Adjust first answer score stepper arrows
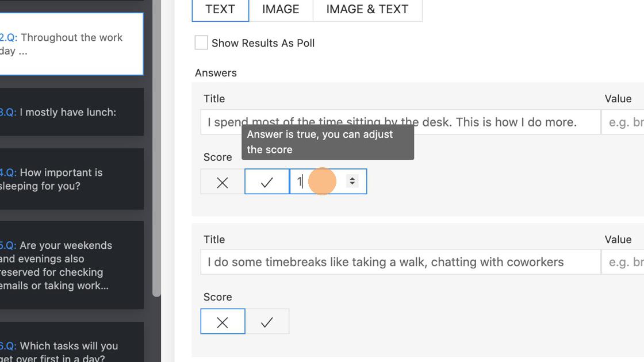This screenshot has height=362, width=644. coord(352,181)
